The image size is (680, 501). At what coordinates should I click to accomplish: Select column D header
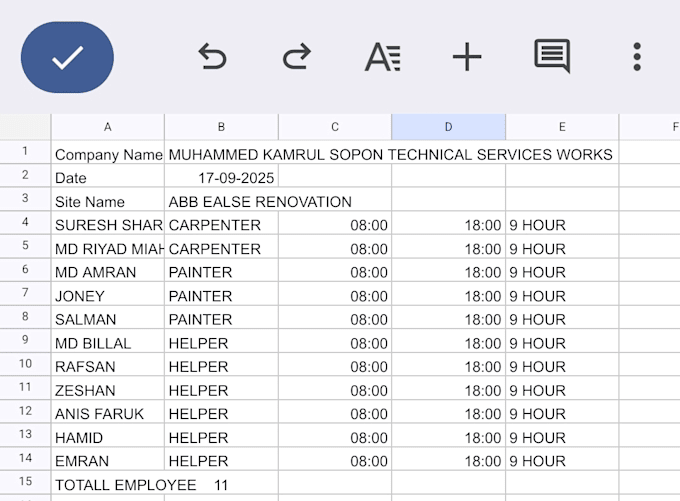[448, 127]
